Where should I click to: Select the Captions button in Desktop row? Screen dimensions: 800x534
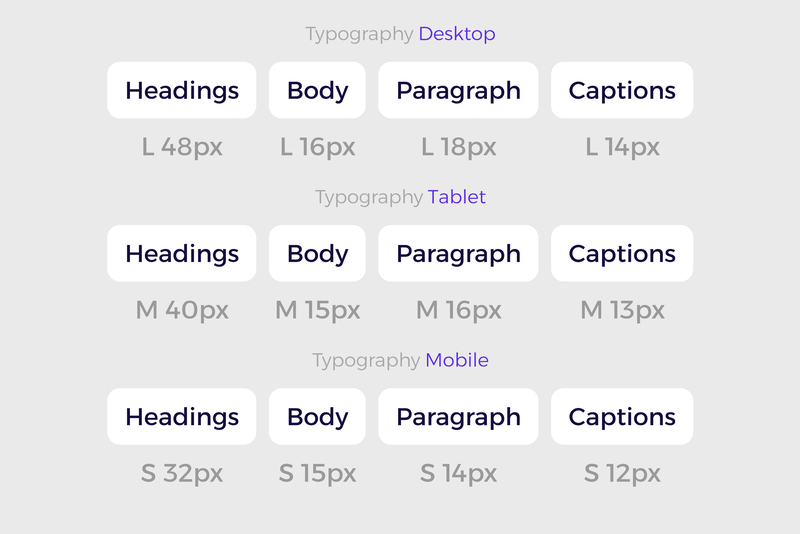pos(622,91)
